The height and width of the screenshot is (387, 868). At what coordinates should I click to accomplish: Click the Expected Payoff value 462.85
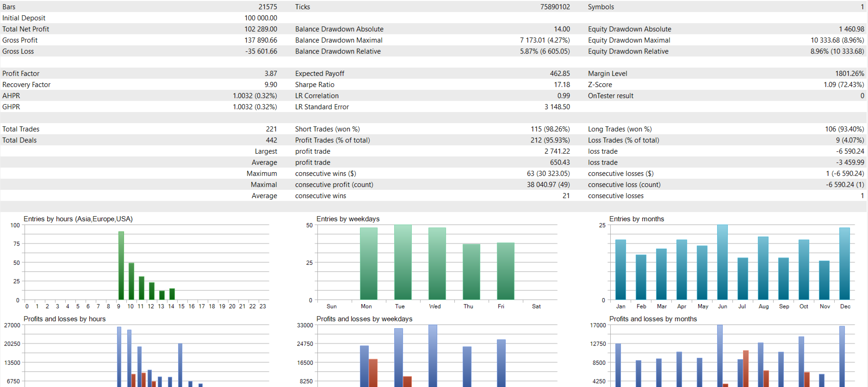pyautogui.click(x=560, y=74)
